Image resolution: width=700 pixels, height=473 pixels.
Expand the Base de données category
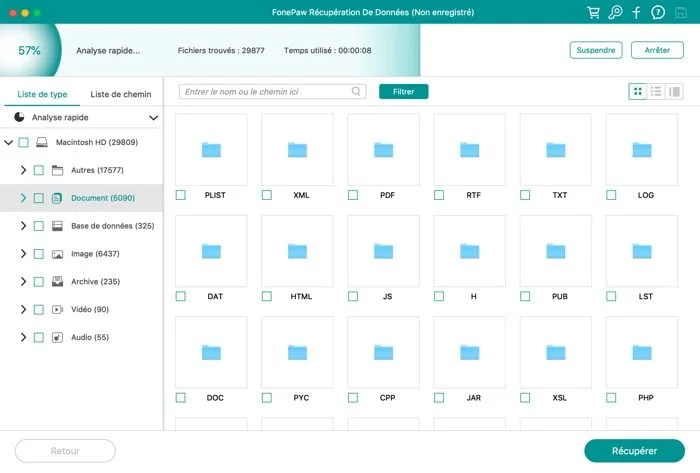coord(23,226)
